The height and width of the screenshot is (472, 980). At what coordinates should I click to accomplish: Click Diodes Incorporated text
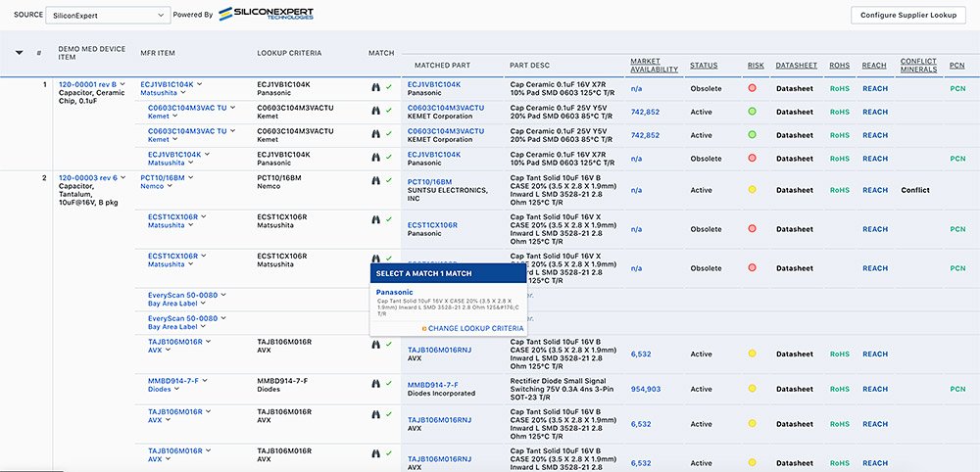[x=441, y=394]
